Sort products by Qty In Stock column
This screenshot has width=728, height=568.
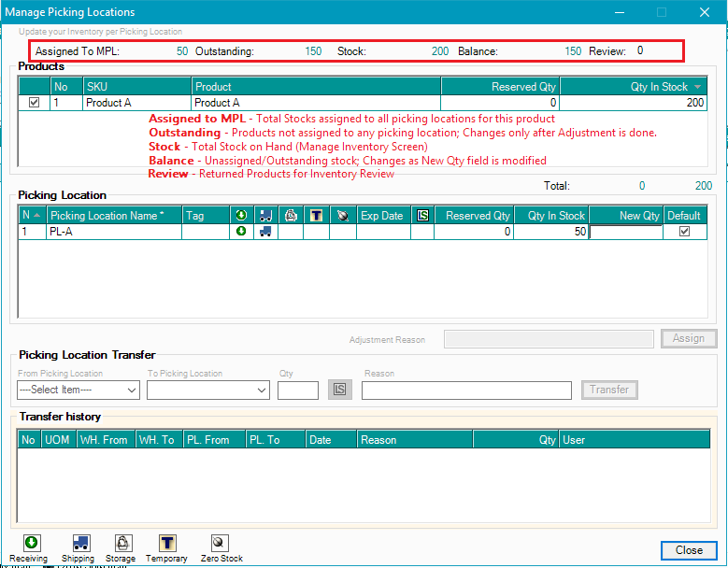[x=634, y=87]
